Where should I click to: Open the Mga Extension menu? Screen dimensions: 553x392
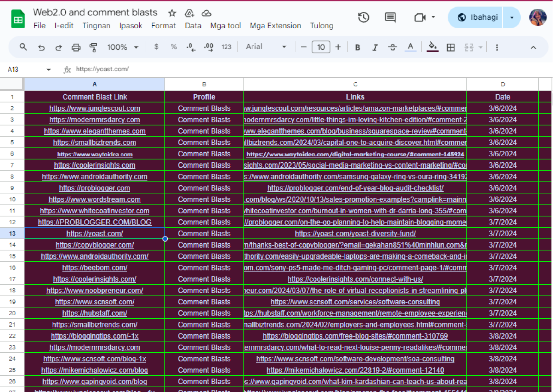[275, 26]
